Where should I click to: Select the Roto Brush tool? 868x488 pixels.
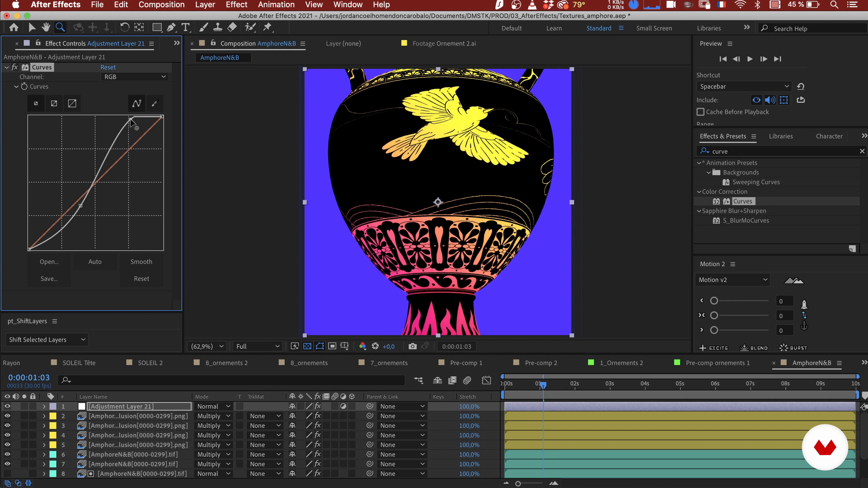pos(250,28)
